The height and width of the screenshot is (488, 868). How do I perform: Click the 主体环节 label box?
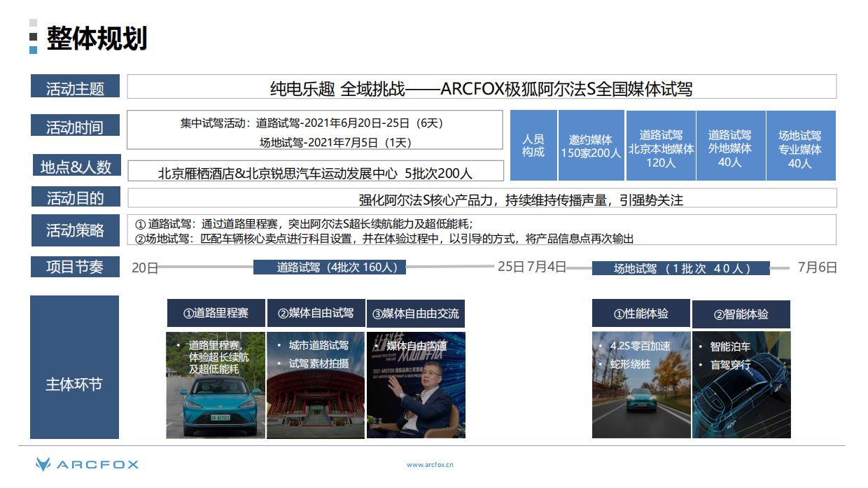(x=75, y=368)
